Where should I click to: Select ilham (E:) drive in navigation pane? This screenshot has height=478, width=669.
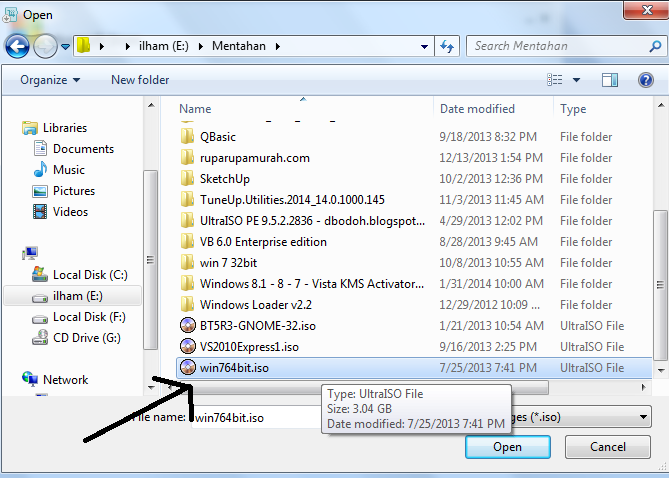pos(73,296)
